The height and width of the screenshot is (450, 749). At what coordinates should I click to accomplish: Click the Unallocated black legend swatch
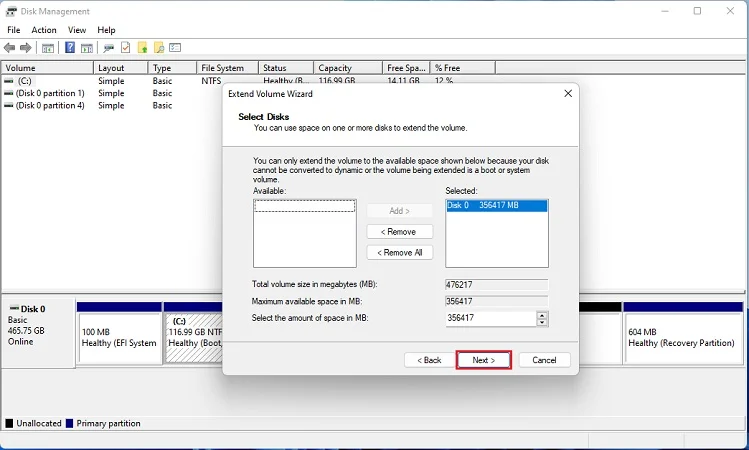click(9, 423)
